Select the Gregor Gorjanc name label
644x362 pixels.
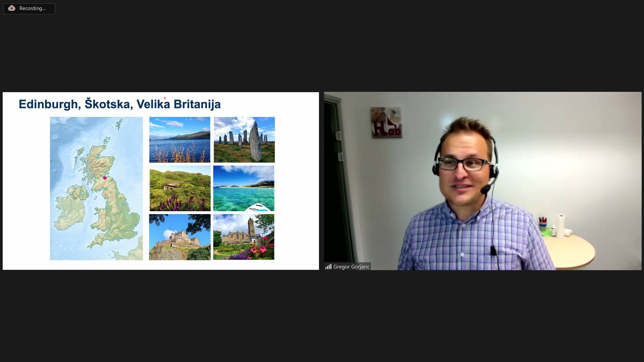[351, 266]
